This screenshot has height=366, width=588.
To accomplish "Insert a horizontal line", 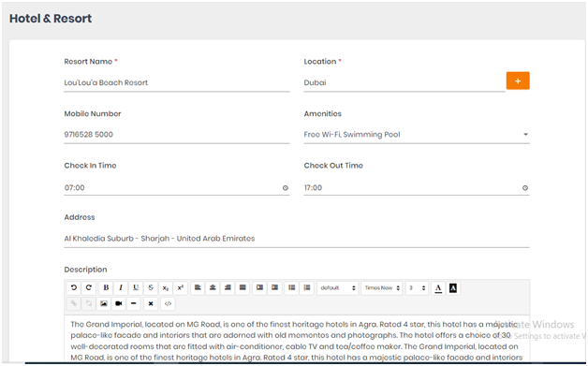I will coord(134,303).
